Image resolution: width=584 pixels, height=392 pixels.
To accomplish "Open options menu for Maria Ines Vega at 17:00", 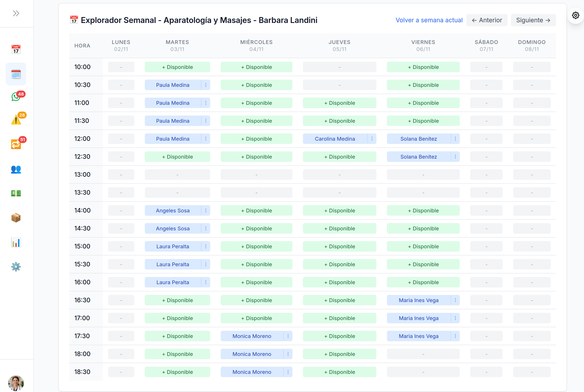I will [455, 318].
